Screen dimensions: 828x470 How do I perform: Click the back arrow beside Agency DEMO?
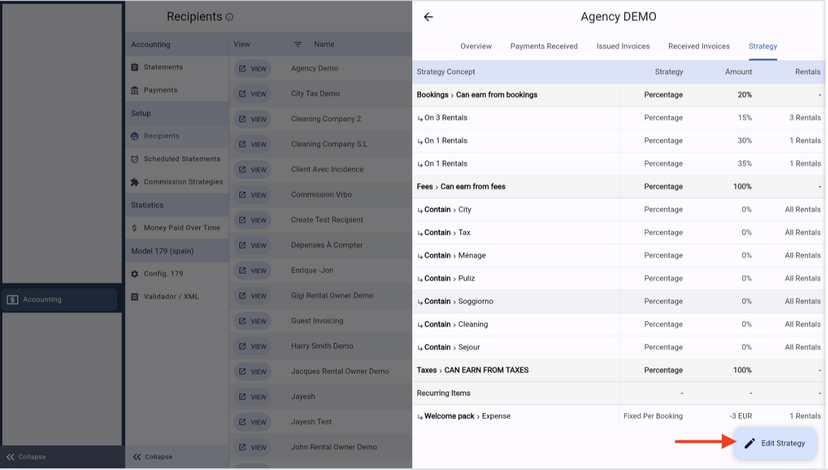428,17
